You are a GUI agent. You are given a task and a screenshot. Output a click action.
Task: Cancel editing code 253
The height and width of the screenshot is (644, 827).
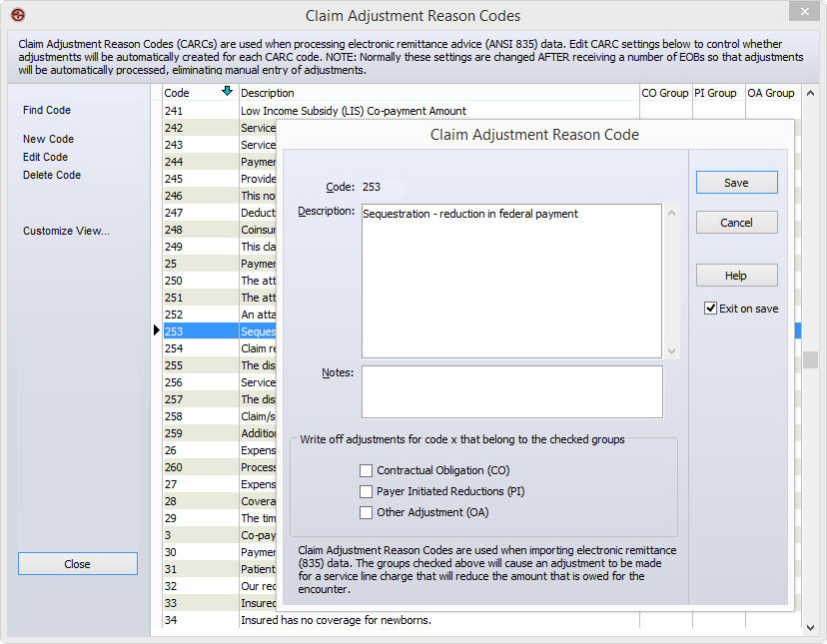tap(736, 222)
